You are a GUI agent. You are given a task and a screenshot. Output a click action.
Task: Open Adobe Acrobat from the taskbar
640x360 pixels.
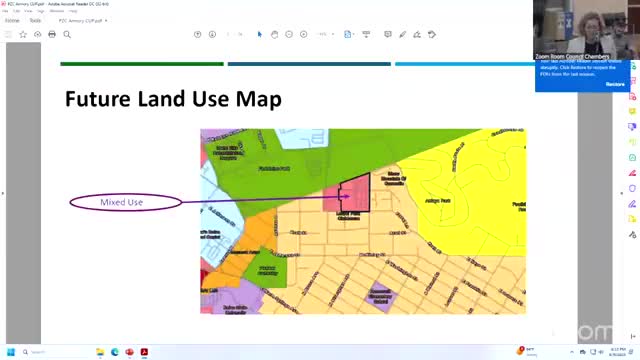click(144, 352)
